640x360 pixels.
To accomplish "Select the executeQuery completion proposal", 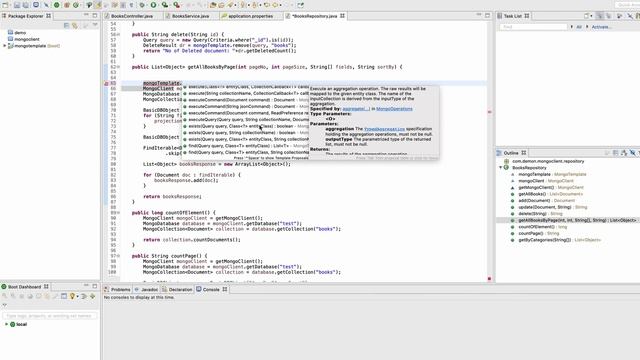I will (244, 120).
